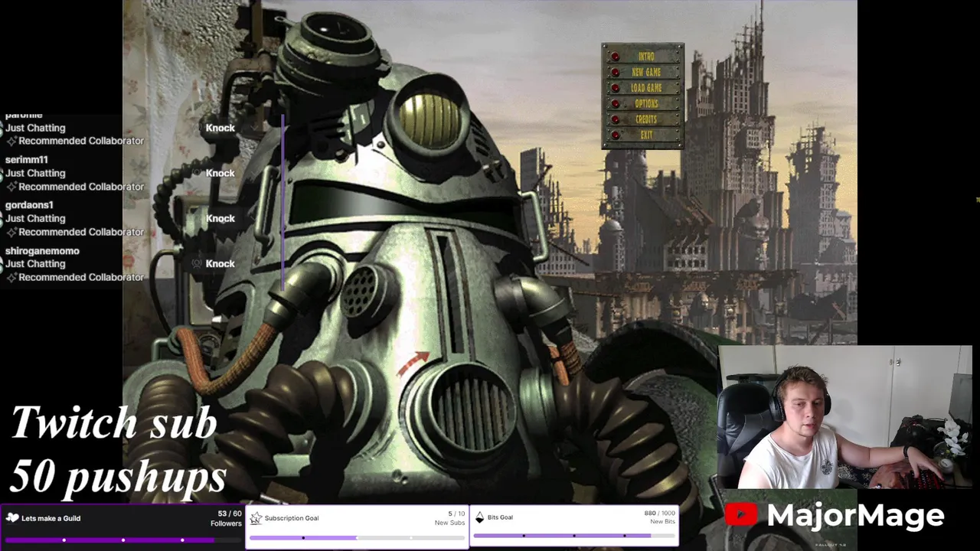Click the MajorMage channel name
Viewport: 980px width, 551px height.
[855, 515]
